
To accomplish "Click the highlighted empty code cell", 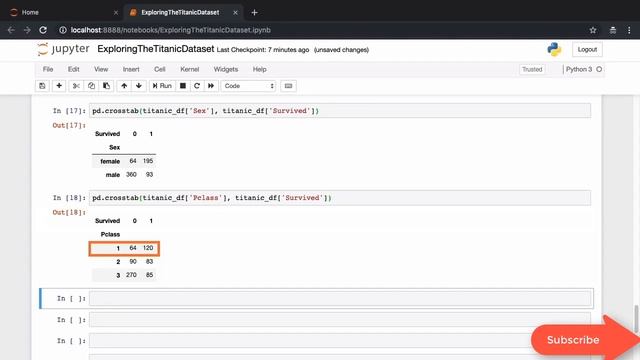I will [x=340, y=298].
